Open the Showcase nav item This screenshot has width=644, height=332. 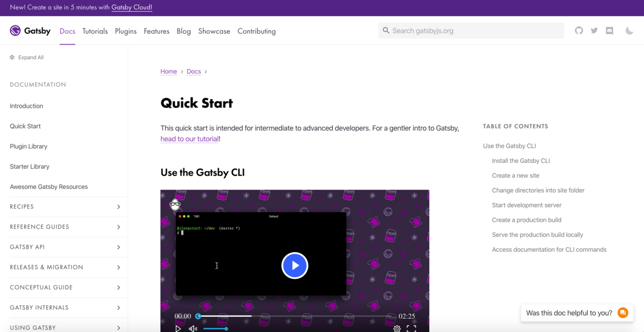pyautogui.click(x=214, y=31)
